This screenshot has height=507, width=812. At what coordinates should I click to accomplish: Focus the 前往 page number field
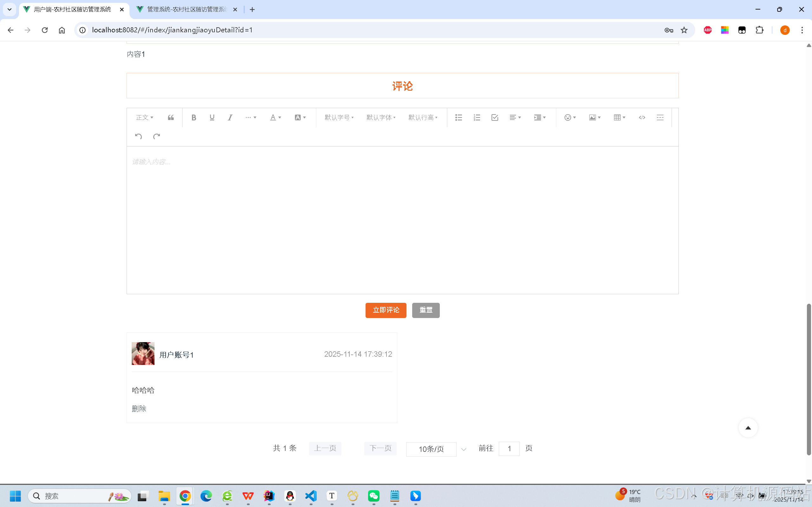[x=509, y=449]
